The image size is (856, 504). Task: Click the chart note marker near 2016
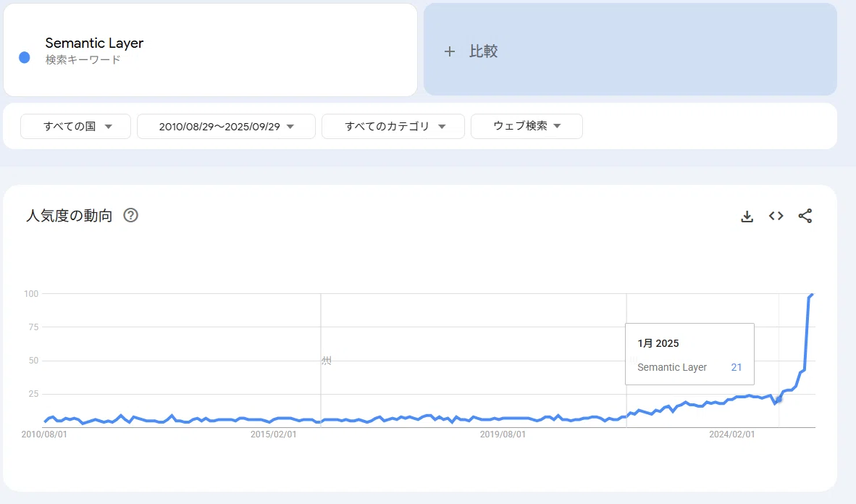tap(327, 361)
